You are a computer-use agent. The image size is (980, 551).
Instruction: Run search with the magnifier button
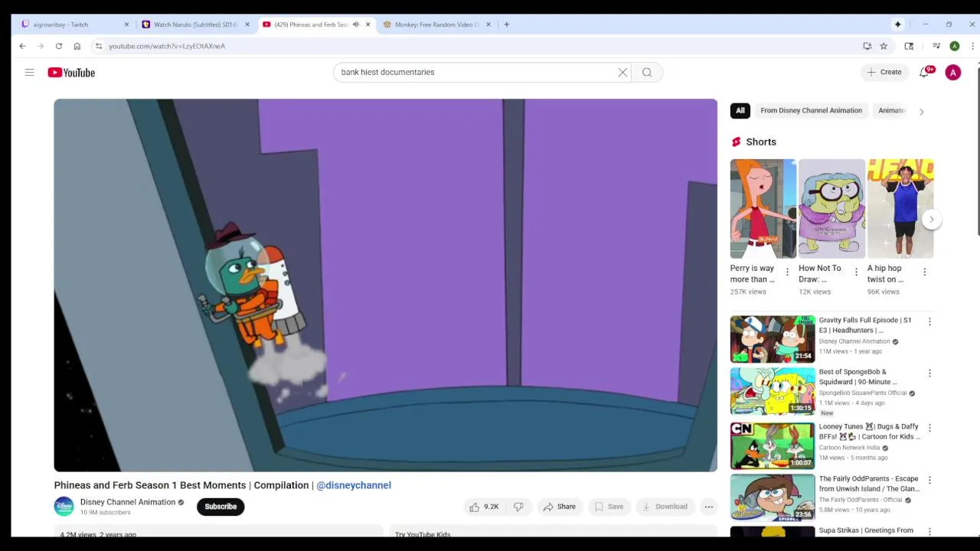647,72
